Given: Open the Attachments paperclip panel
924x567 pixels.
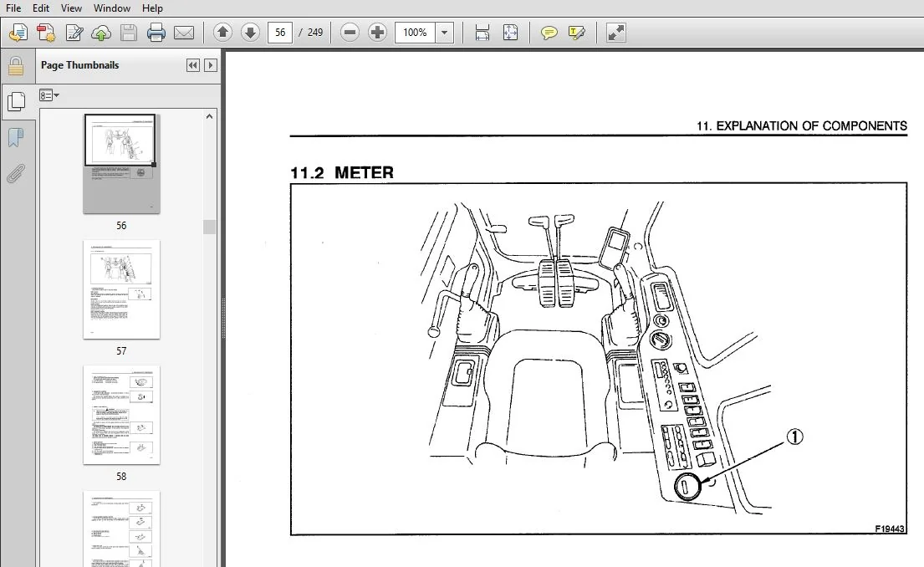Looking at the screenshot, I should 16,175.
